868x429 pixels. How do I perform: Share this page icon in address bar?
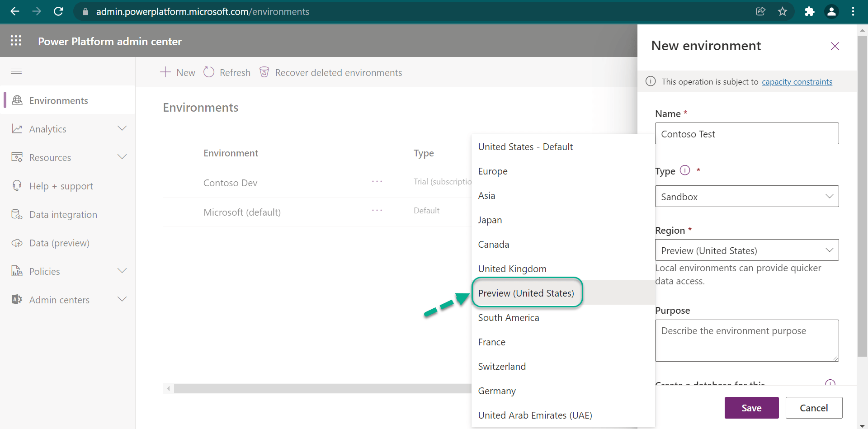[x=760, y=11]
